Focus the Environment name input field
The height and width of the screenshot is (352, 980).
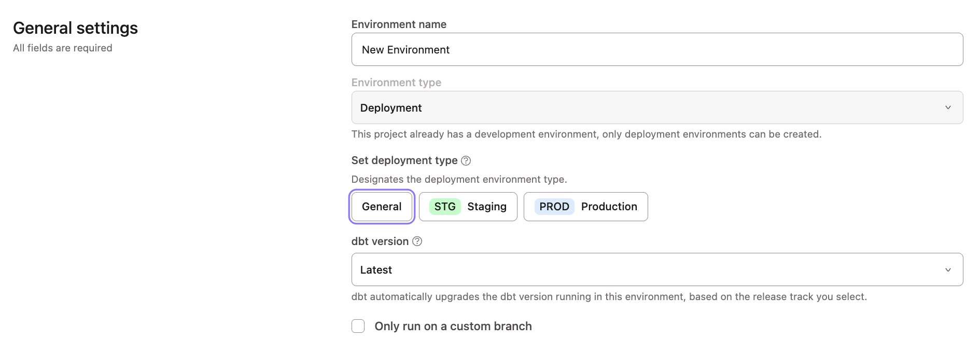656,50
